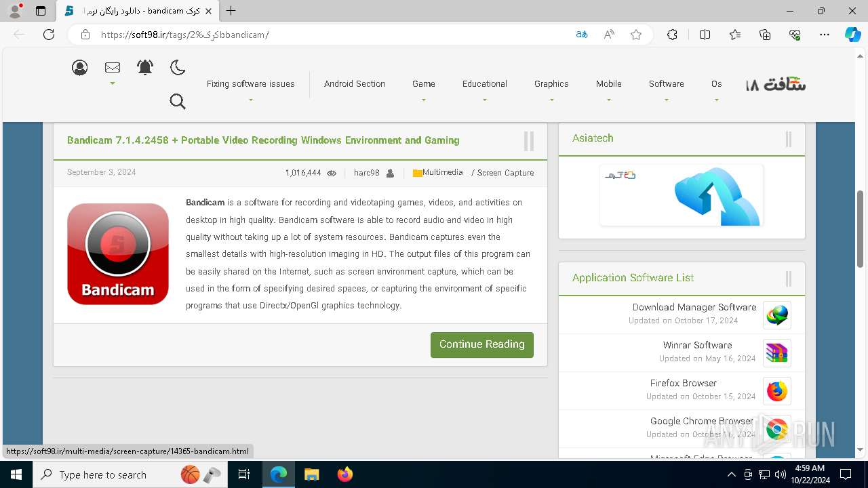The width and height of the screenshot is (868, 488).
Task: Switch to the bandicam browser tab
Action: (x=137, y=11)
